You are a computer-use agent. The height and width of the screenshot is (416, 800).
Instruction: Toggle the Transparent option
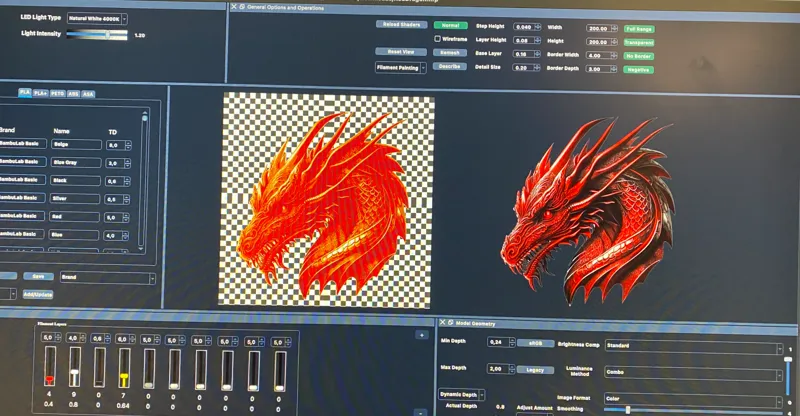coord(639,43)
